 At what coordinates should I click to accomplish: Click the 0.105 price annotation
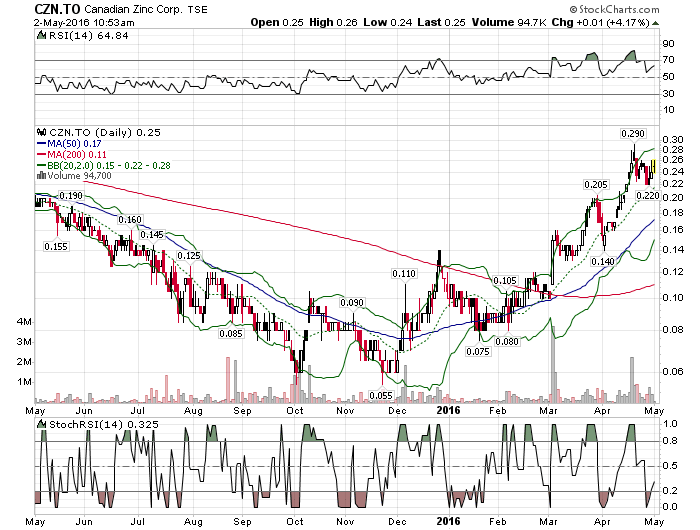pyautogui.click(x=505, y=281)
